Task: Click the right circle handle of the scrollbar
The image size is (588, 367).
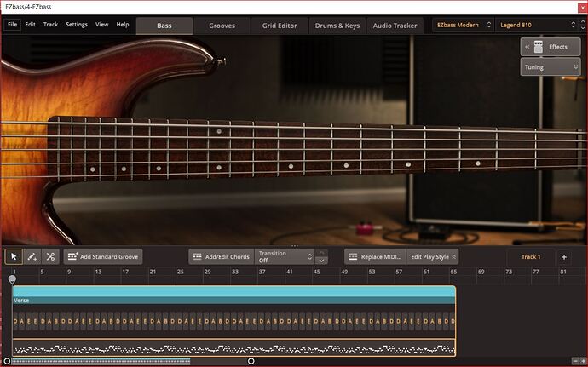Action: point(251,361)
